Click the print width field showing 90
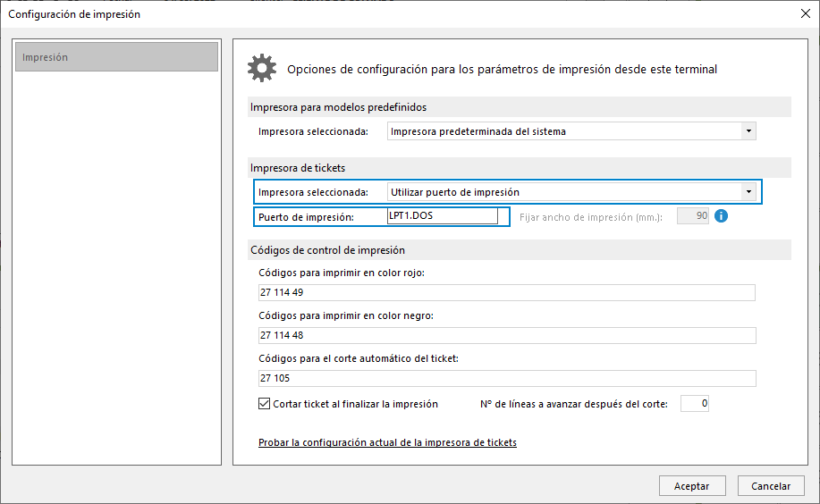The width and height of the screenshot is (820, 504). point(693,216)
